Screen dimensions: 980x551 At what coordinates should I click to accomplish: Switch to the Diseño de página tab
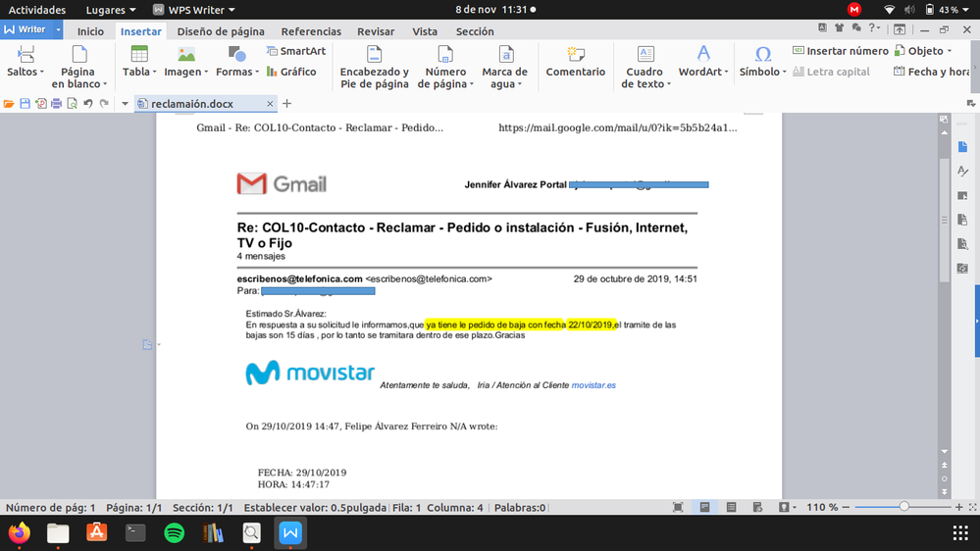221,31
